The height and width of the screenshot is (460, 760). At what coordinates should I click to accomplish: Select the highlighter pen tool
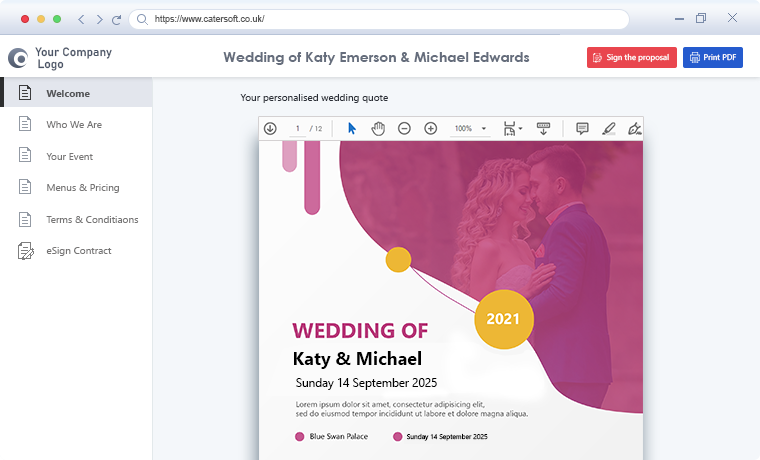(609, 128)
